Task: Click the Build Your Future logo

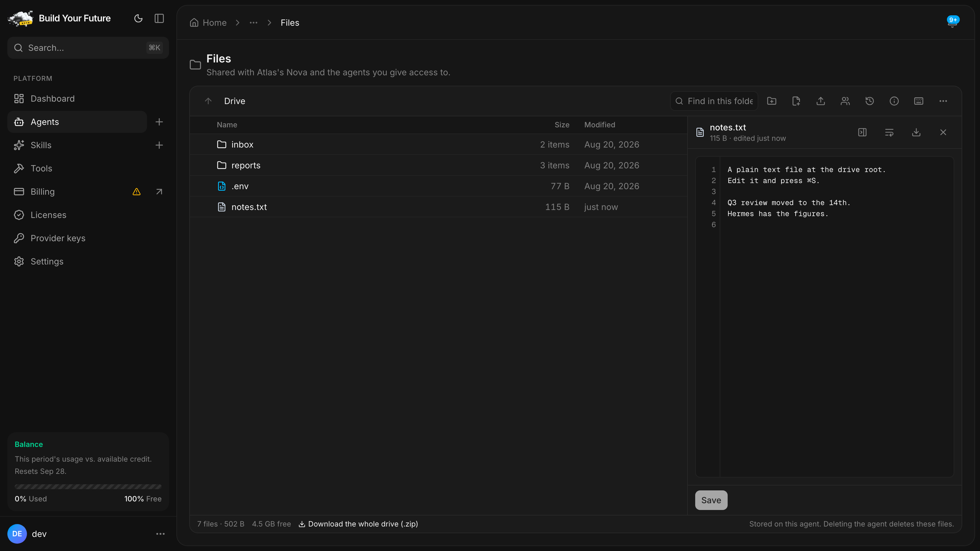Action: click(21, 18)
